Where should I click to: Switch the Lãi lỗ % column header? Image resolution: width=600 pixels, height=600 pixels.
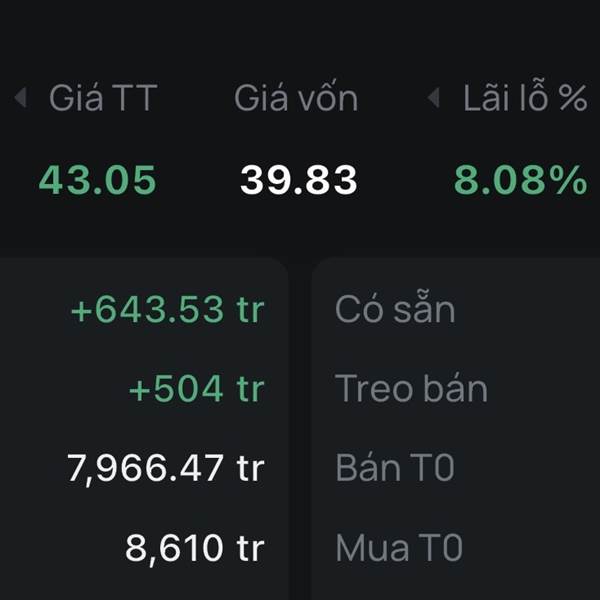[524, 98]
